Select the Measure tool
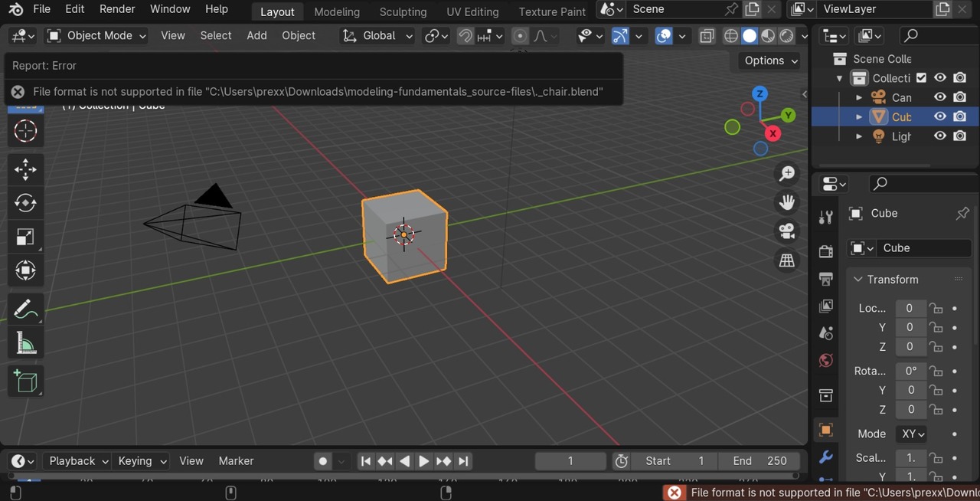The width and height of the screenshot is (980, 501). [25, 342]
